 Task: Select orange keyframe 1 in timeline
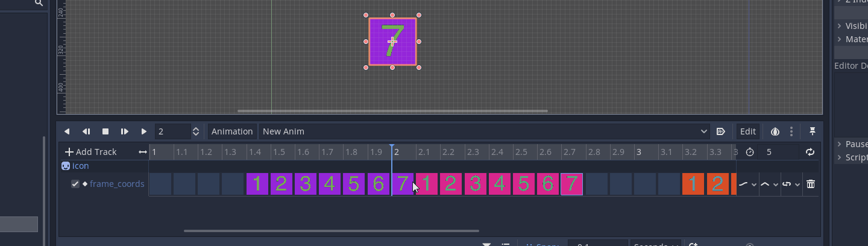tap(693, 184)
